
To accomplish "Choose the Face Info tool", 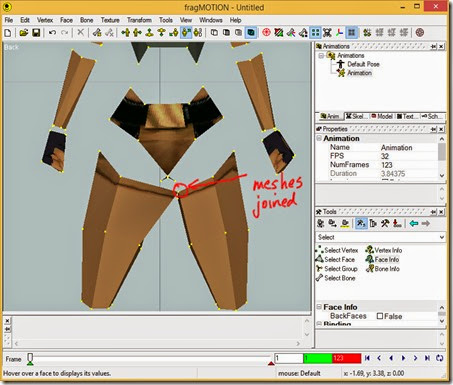I will tap(383, 259).
